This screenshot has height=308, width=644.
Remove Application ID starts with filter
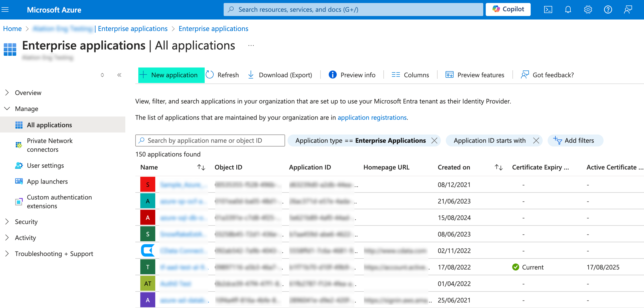pos(536,140)
